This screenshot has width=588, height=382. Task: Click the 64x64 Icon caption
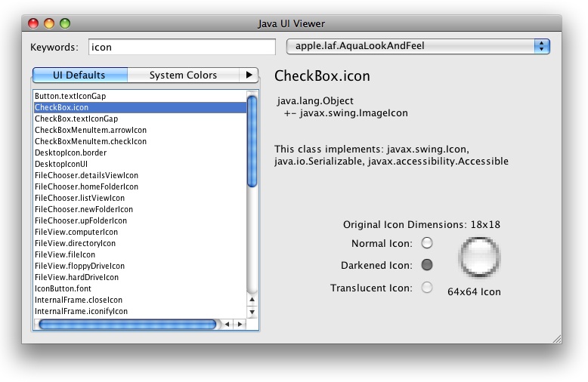pyautogui.click(x=474, y=291)
